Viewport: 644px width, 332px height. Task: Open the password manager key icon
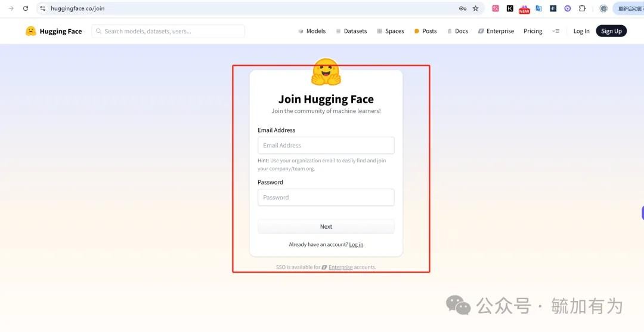[462, 8]
